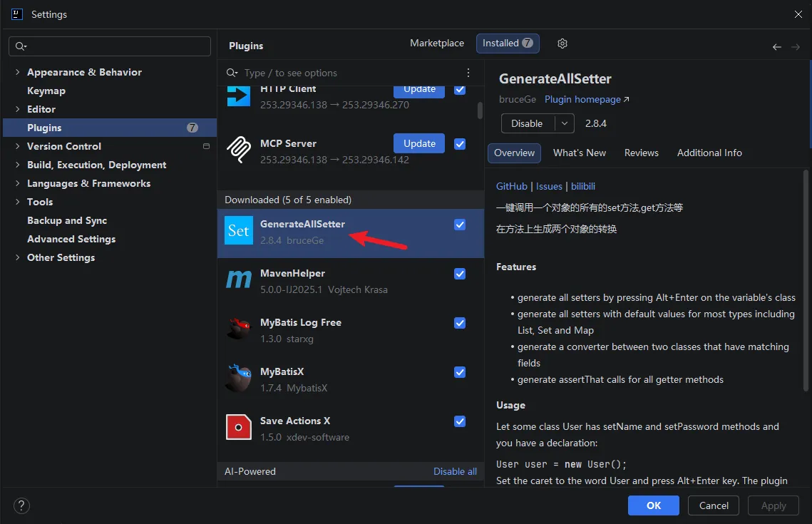
Task: Click the MCP Server plugin icon
Action: tap(239, 149)
